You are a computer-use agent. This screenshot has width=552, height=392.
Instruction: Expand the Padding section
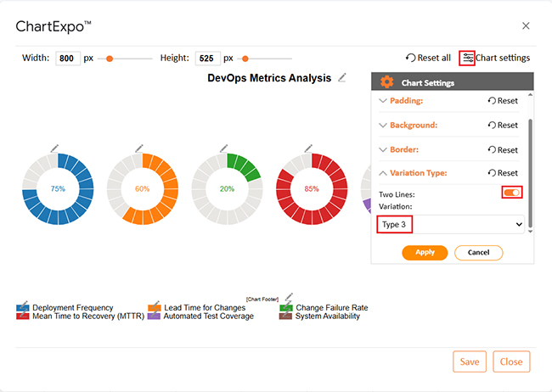coord(408,100)
